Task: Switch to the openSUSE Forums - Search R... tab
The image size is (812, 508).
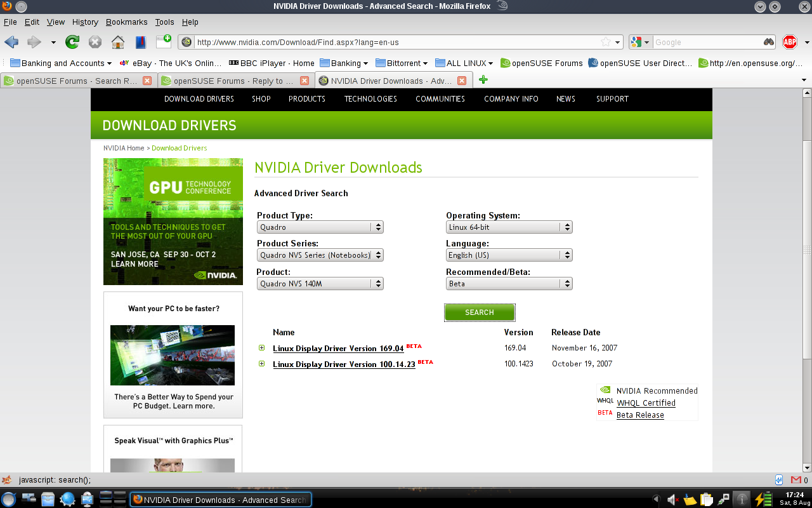Action: (77, 81)
